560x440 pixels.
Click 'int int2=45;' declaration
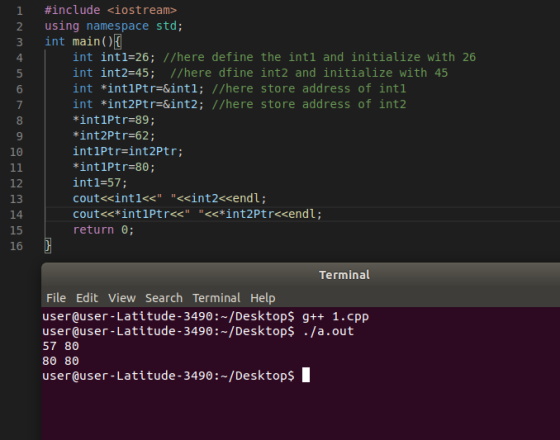point(114,73)
